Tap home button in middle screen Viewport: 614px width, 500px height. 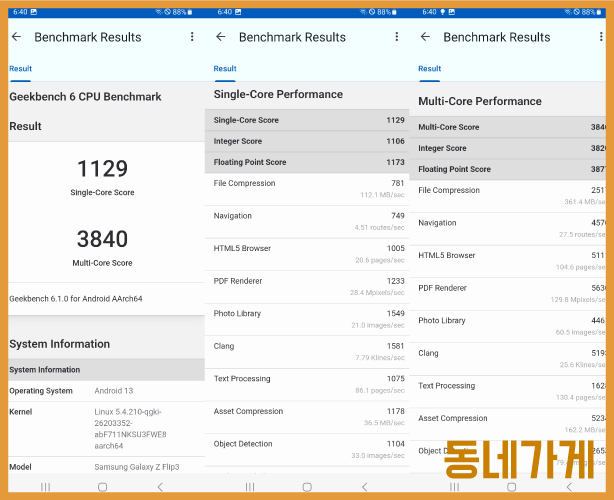tap(307, 487)
